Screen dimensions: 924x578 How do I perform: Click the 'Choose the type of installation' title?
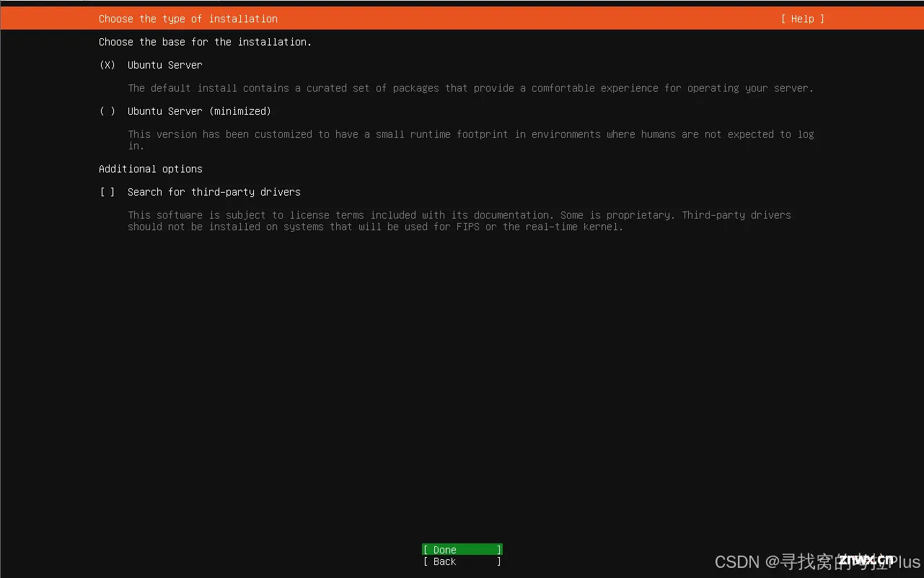[x=188, y=19]
